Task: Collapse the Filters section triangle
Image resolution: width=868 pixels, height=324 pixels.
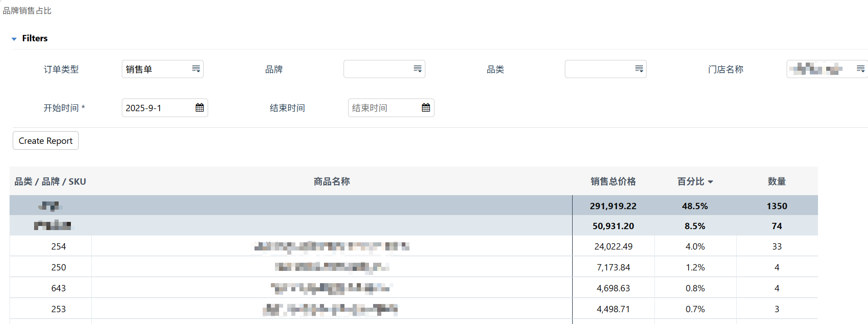Action: point(14,39)
